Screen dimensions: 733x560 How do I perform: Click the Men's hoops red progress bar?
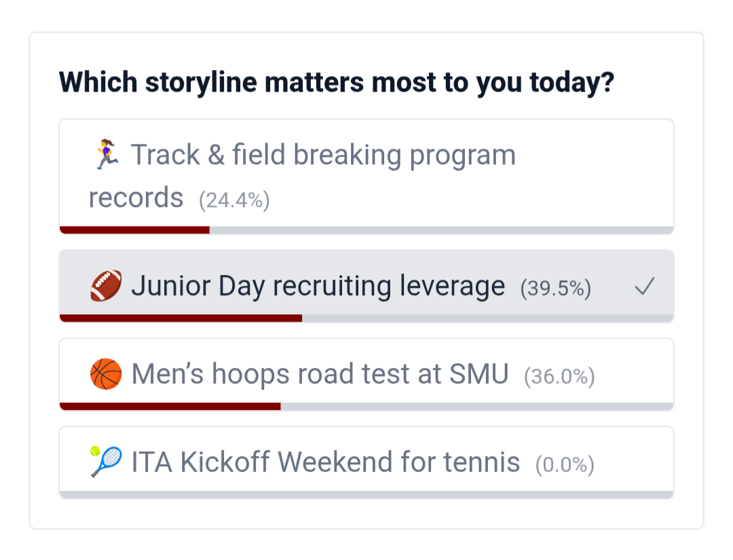tap(170, 406)
